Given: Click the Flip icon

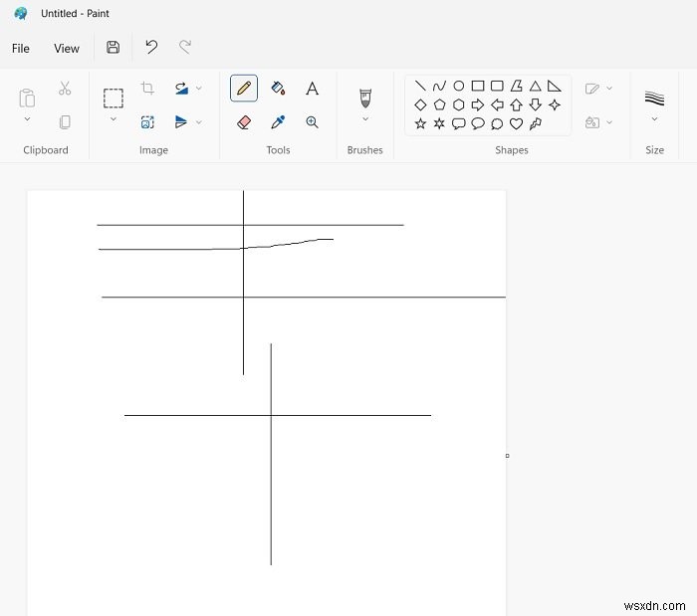Looking at the screenshot, I should click(x=181, y=122).
